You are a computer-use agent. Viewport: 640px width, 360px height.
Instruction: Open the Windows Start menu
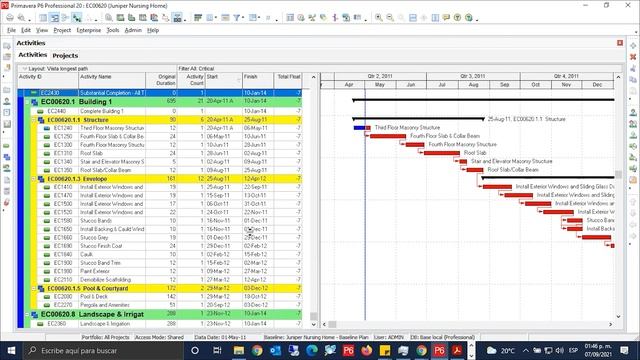tap(11, 351)
